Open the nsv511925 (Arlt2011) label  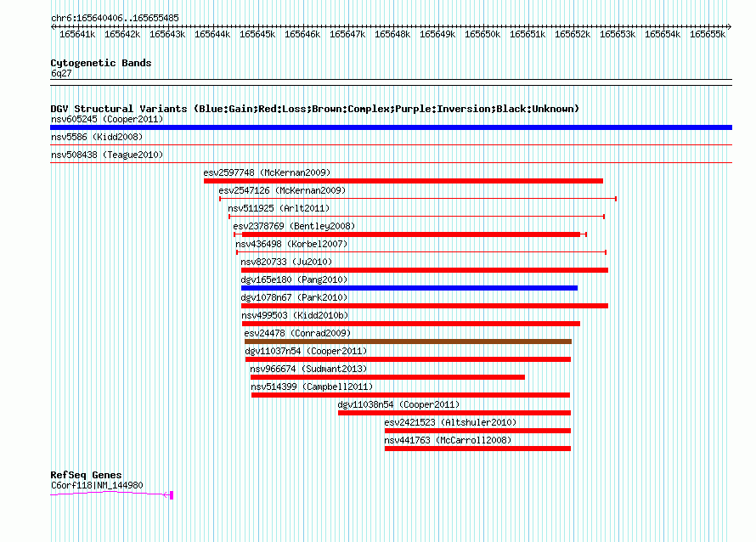pyautogui.click(x=279, y=208)
